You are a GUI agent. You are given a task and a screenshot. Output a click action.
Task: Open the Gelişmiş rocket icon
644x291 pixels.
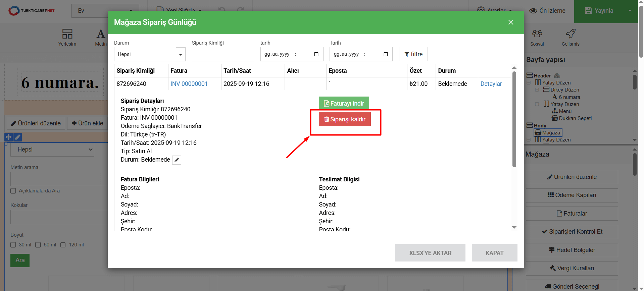[x=571, y=34]
